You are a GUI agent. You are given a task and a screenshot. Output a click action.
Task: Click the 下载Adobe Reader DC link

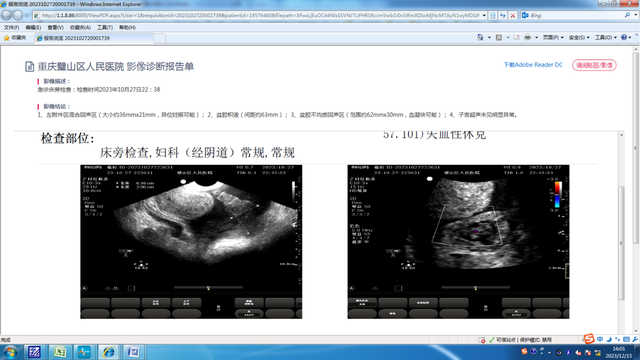[533, 65]
